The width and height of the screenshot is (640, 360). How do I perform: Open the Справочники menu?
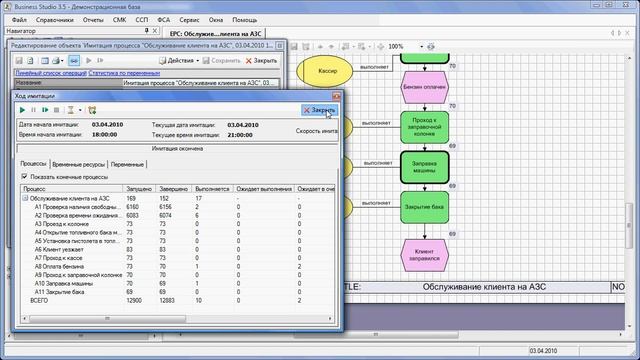(x=55, y=20)
